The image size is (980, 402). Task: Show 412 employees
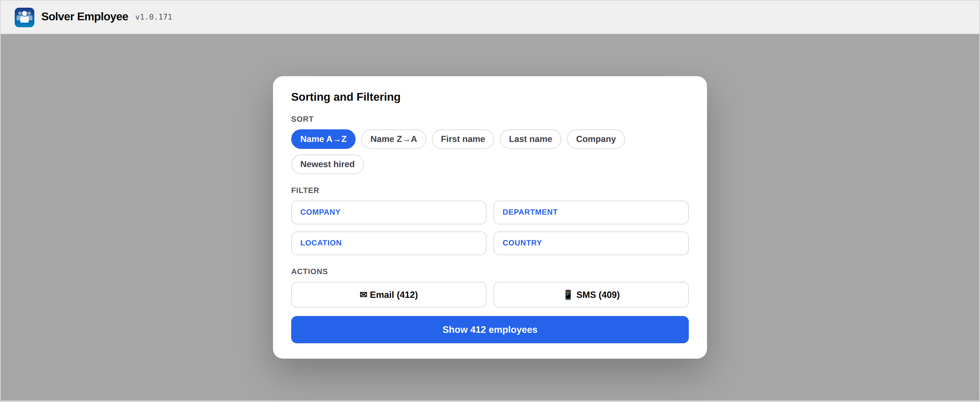click(490, 329)
